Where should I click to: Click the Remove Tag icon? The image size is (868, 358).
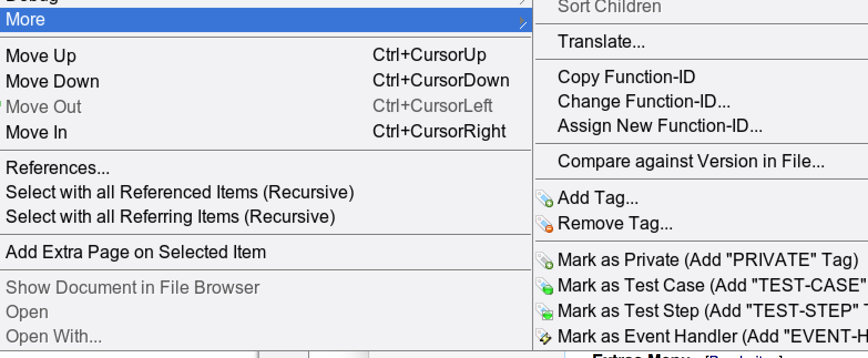545,224
